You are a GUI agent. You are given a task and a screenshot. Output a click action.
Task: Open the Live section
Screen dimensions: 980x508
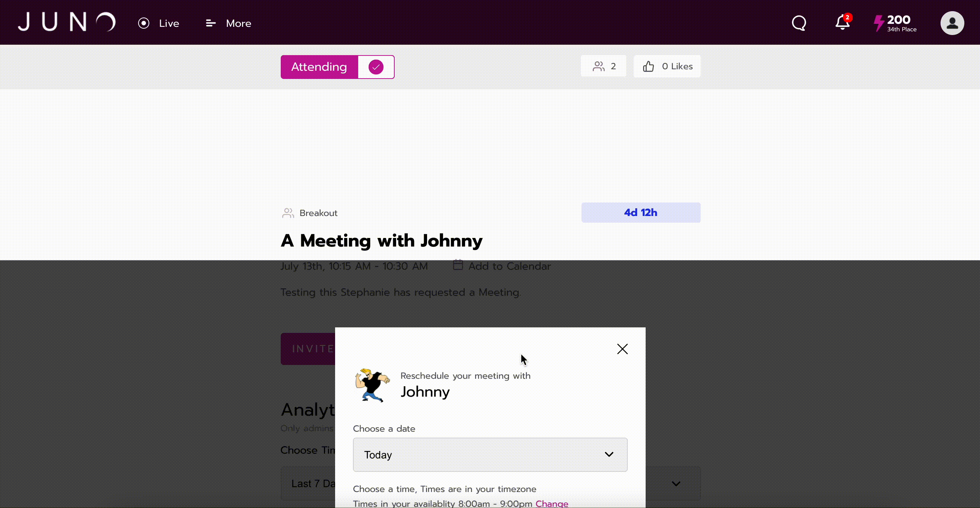coord(158,23)
